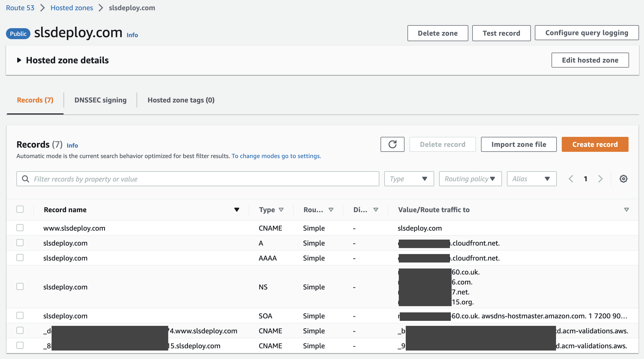This screenshot has height=359, width=644.
Task: Check the slsdeploy.com NS record
Action: point(20,286)
